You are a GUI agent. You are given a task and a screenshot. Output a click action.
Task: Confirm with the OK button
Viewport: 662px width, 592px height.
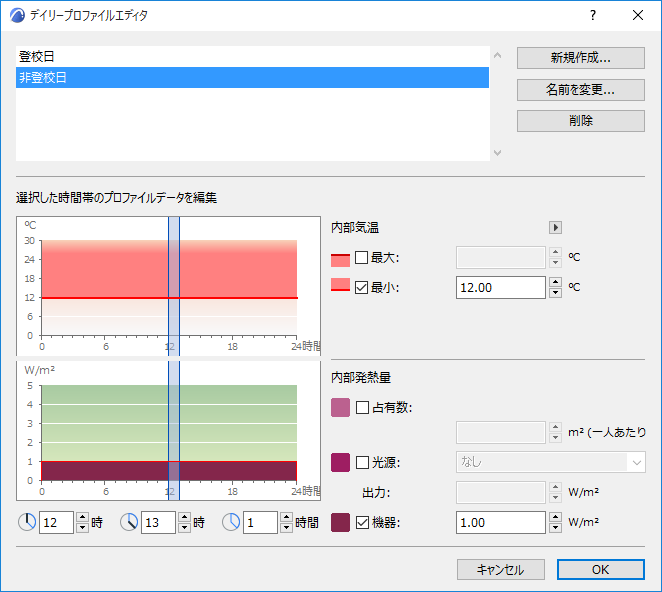pyautogui.click(x=601, y=570)
